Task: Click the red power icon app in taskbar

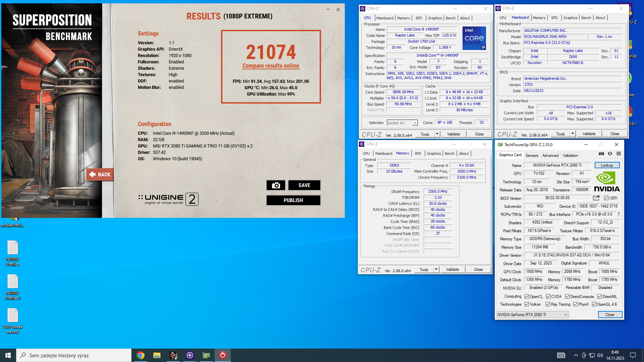Action: 223,355
